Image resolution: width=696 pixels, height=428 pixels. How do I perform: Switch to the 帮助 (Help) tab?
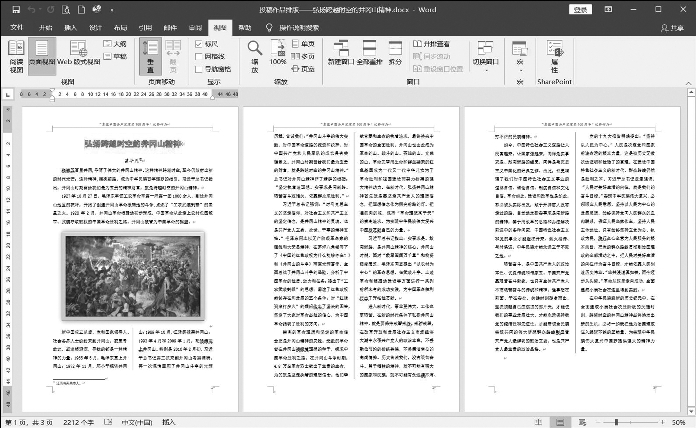(245, 28)
